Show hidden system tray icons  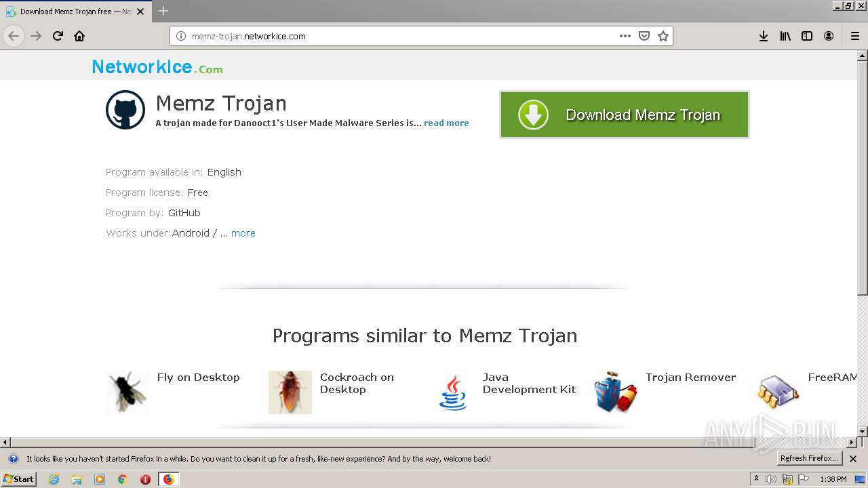[756, 479]
